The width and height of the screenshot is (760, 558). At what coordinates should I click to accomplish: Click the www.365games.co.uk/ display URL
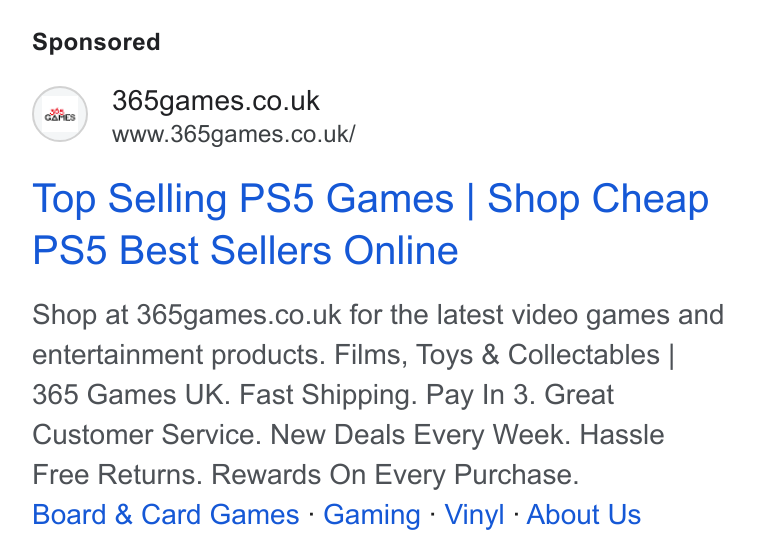pyautogui.click(x=234, y=134)
